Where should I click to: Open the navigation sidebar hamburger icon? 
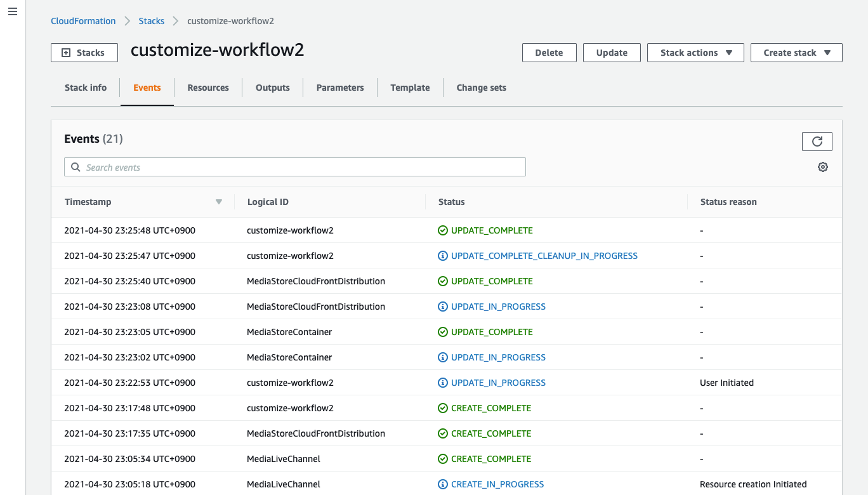[x=13, y=11]
